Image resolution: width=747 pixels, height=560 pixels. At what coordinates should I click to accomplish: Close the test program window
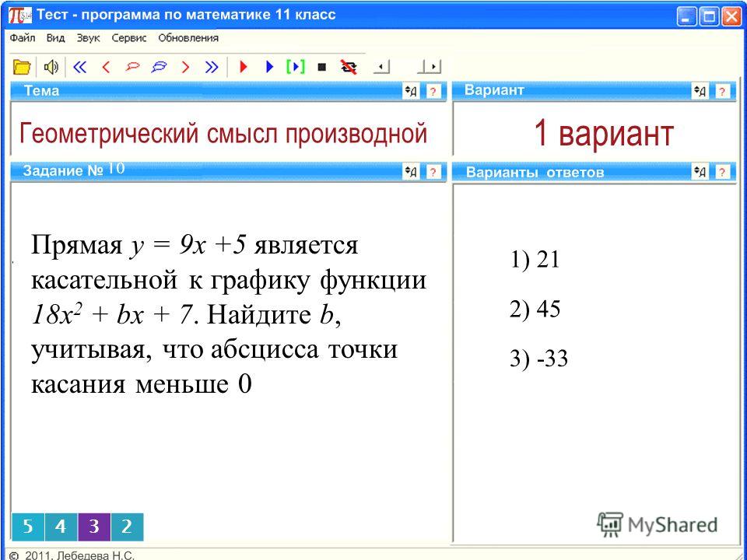pos(731,17)
